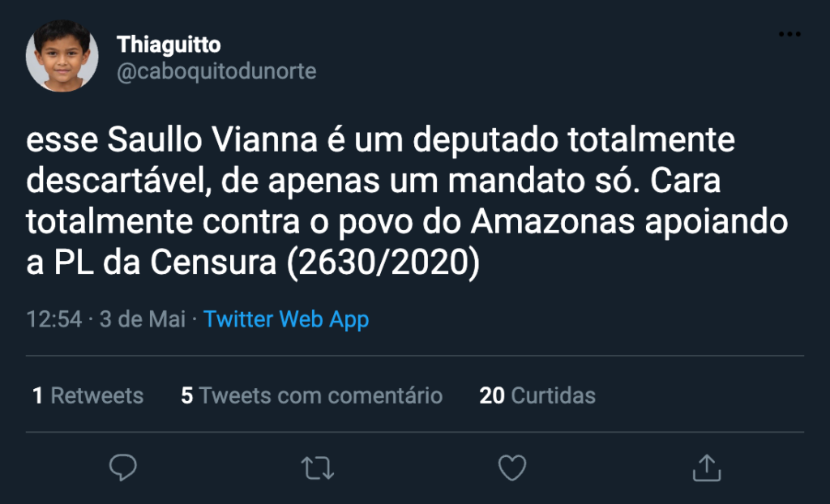
Task: Click the @caboquitodunorte handle
Action: click(216, 71)
